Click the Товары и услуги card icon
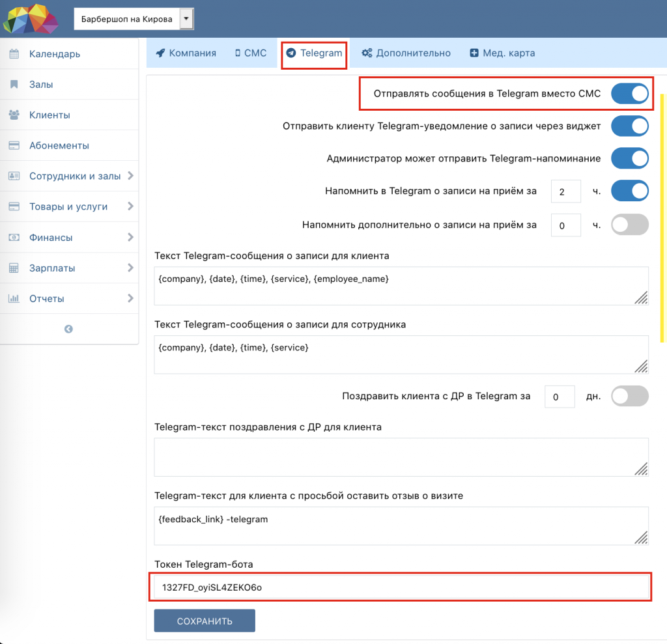Viewport: 667px width, 644px height. tap(14, 206)
